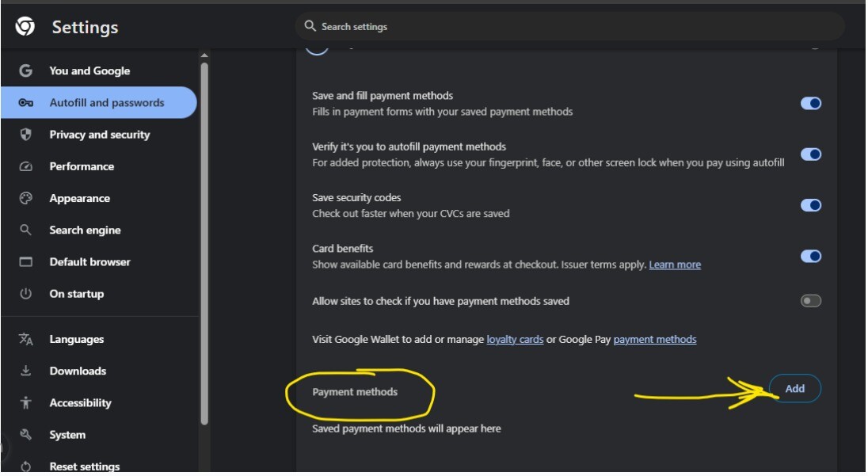Click the download arrow icon in the sidebar

pyautogui.click(x=25, y=371)
